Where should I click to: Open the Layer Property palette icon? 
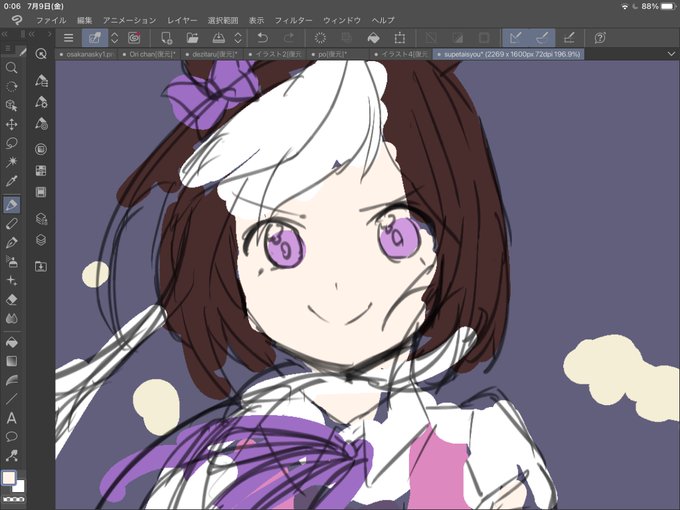41,219
